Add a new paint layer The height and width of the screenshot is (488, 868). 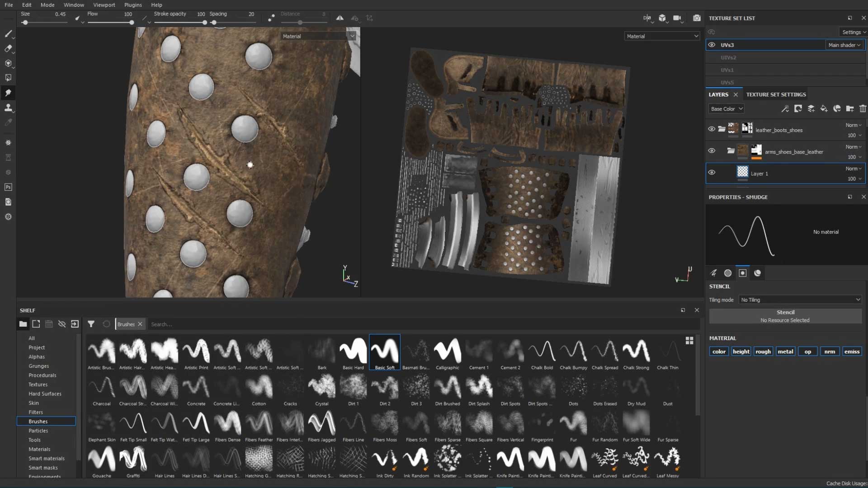(811, 108)
